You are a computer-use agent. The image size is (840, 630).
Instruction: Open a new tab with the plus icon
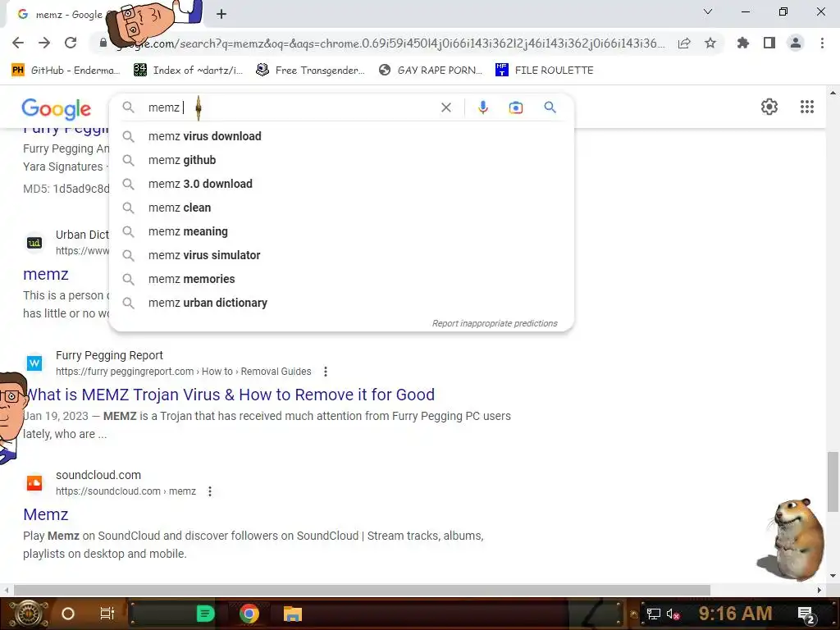pos(221,14)
